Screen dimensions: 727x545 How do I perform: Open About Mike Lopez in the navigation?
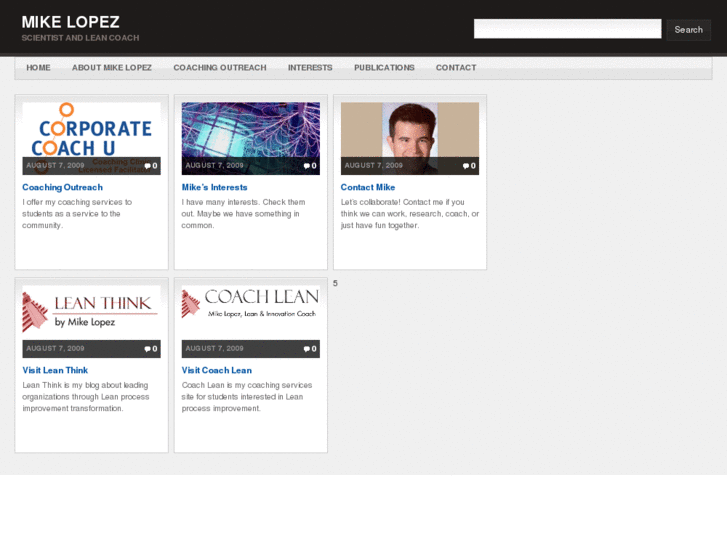(x=112, y=68)
